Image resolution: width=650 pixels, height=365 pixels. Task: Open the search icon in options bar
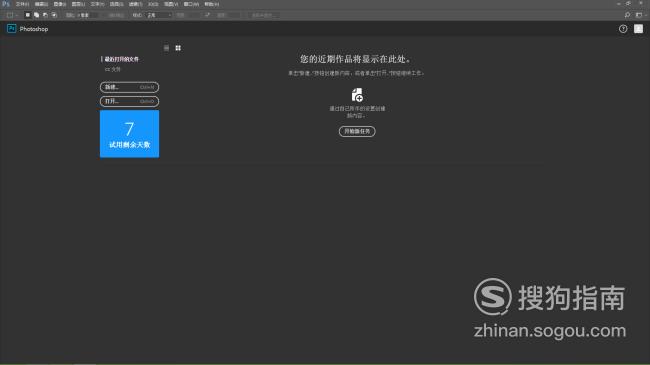627,15
